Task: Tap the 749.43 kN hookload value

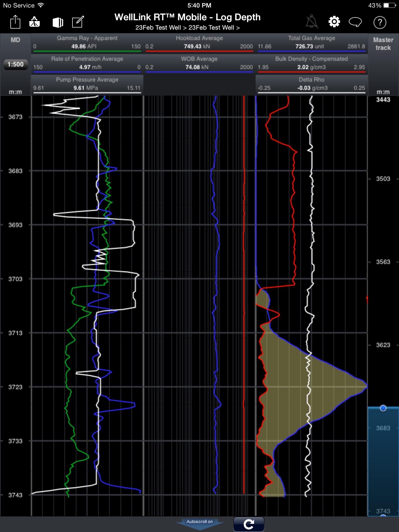Action: click(x=197, y=46)
